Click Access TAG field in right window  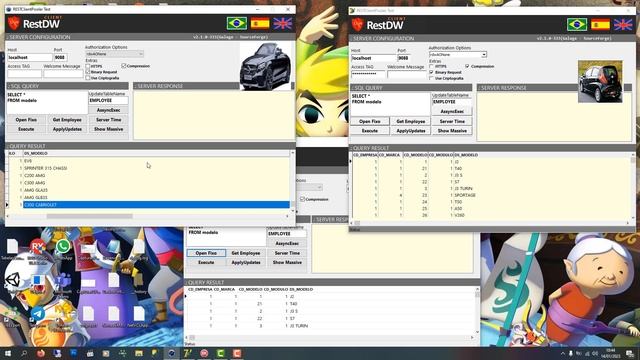tap(368, 74)
